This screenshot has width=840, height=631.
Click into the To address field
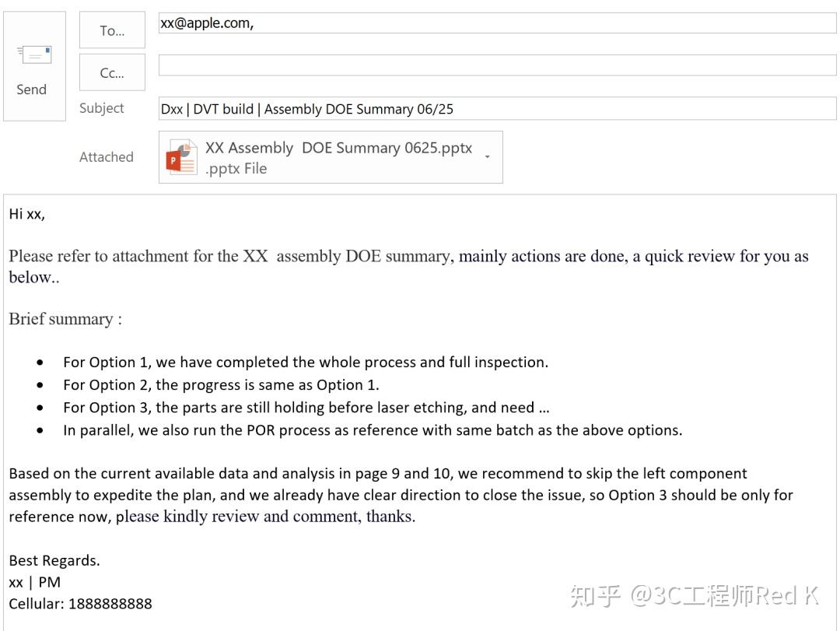(x=497, y=23)
